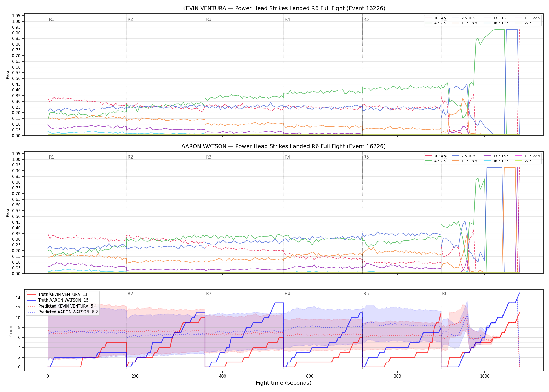Screen dimensions: 549x392
Task: Click the R3 round marker in Watson chart
Action: click(209, 157)
